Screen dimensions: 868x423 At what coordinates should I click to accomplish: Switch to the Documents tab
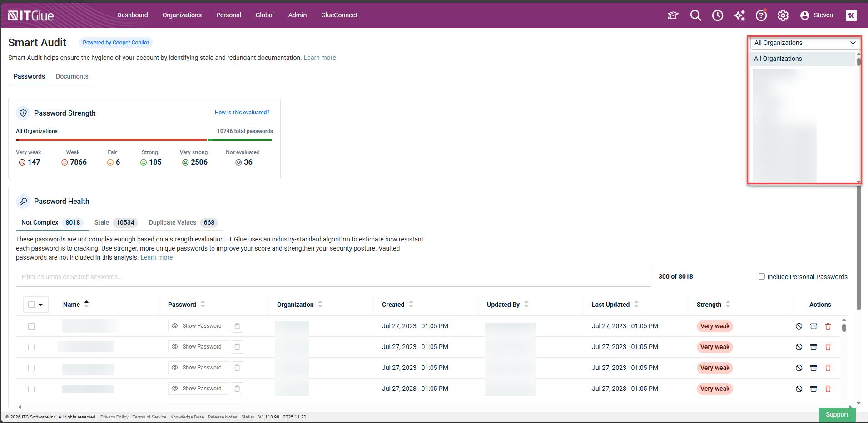[72, 76]
